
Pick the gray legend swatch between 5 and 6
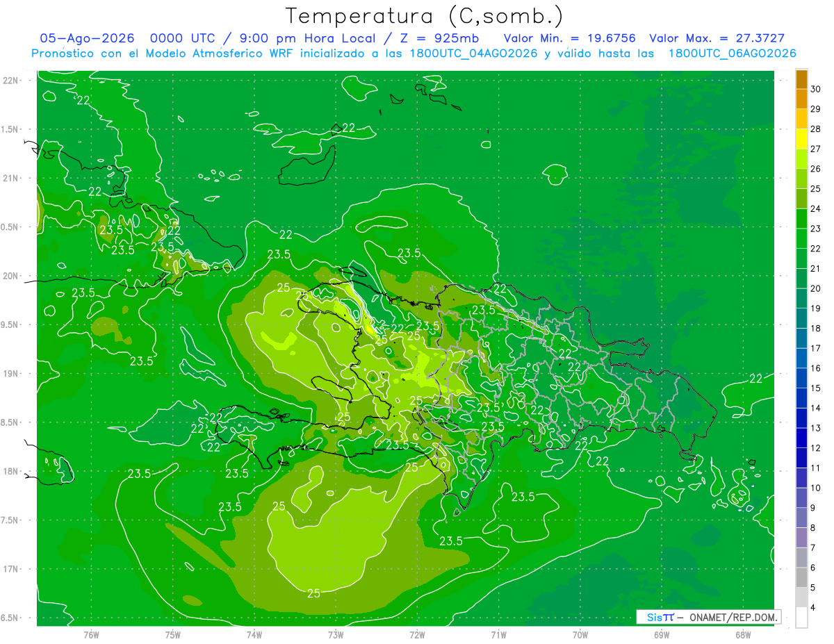click(x=801, y=577)
